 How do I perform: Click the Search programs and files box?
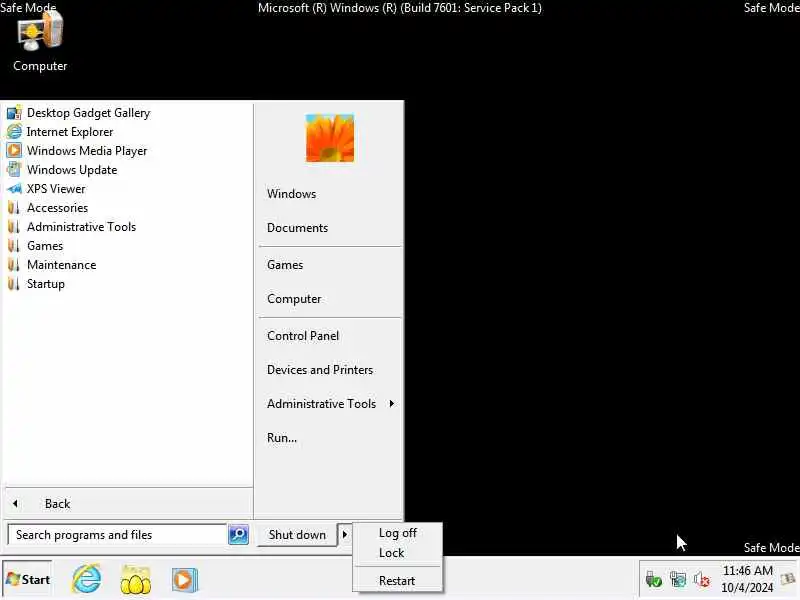click(117, 535)
